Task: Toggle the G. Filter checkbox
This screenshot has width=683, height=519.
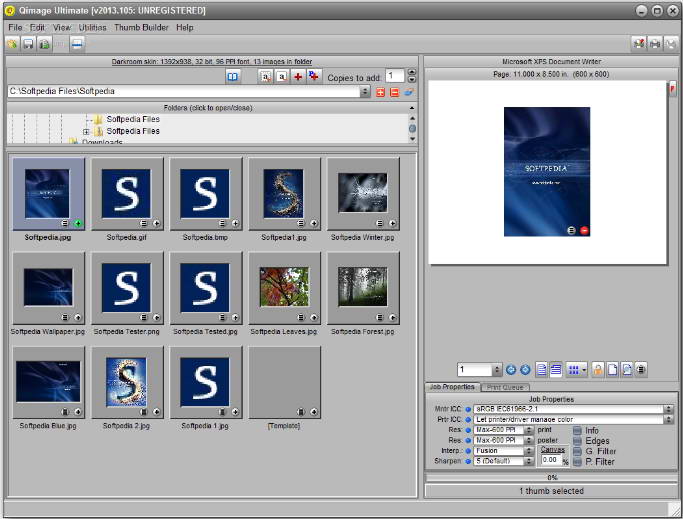Action: click(577, 451)
